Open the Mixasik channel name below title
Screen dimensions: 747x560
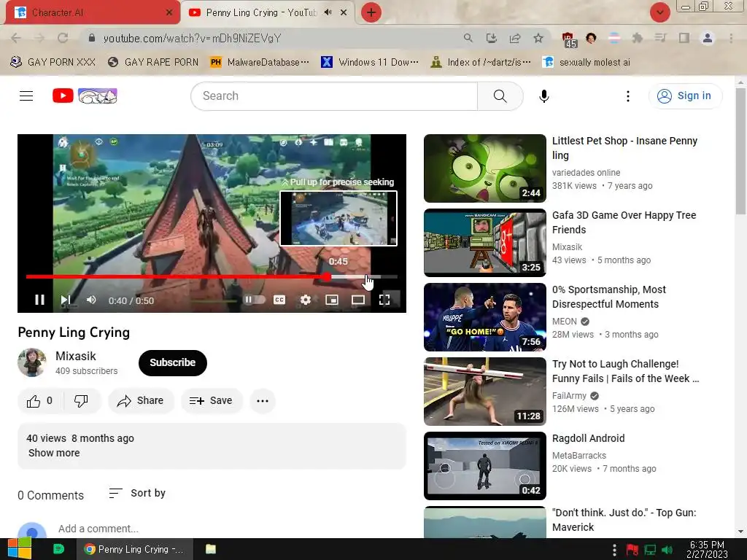click(x=76, y=356)
